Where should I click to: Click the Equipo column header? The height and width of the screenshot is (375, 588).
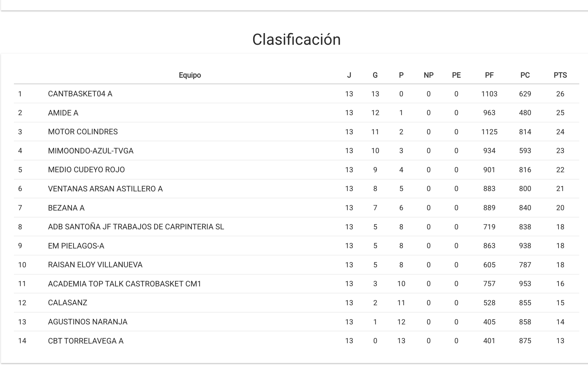[x=190, y=75]
